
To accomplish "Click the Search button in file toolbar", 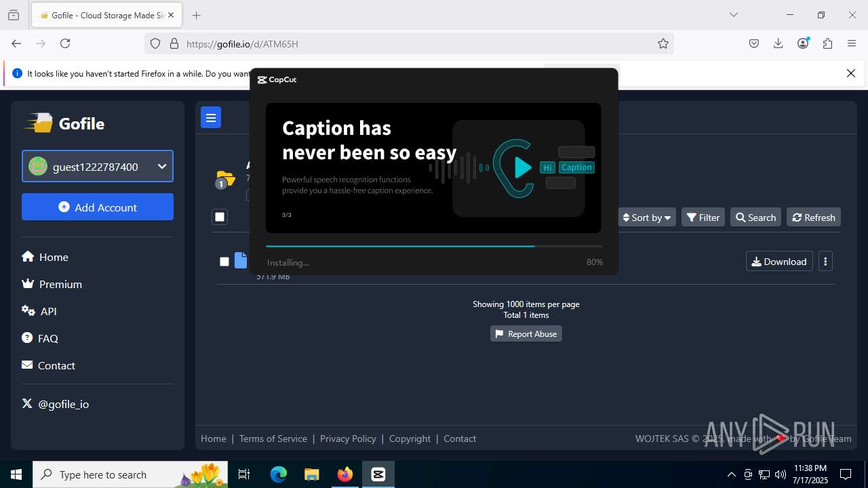I will (755, 217).
